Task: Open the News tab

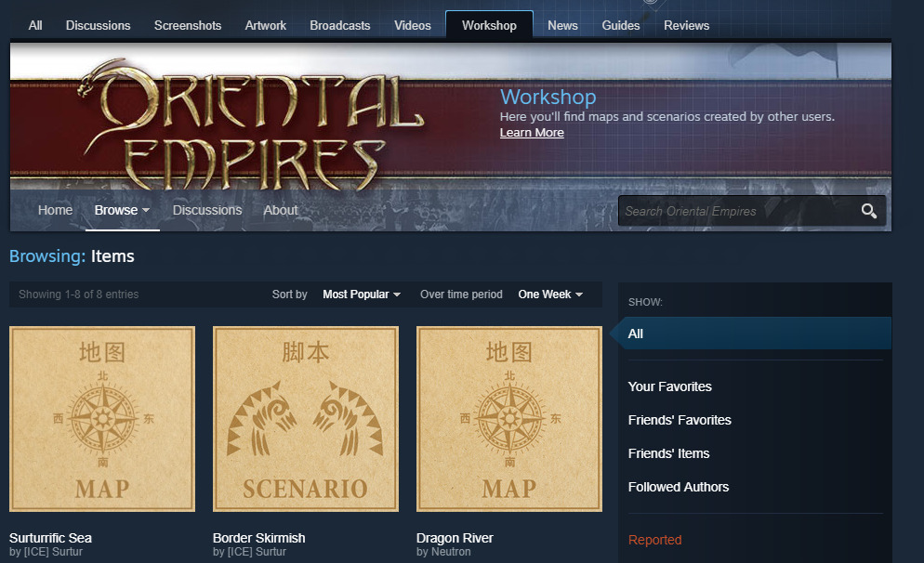Action: pyautogui.click(x=562, y=25)
